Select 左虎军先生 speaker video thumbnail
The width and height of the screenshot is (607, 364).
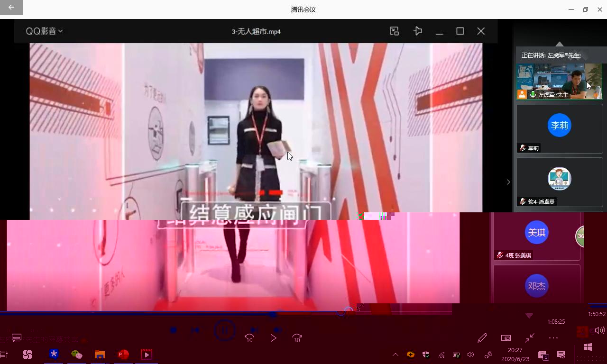coord(560,81)
